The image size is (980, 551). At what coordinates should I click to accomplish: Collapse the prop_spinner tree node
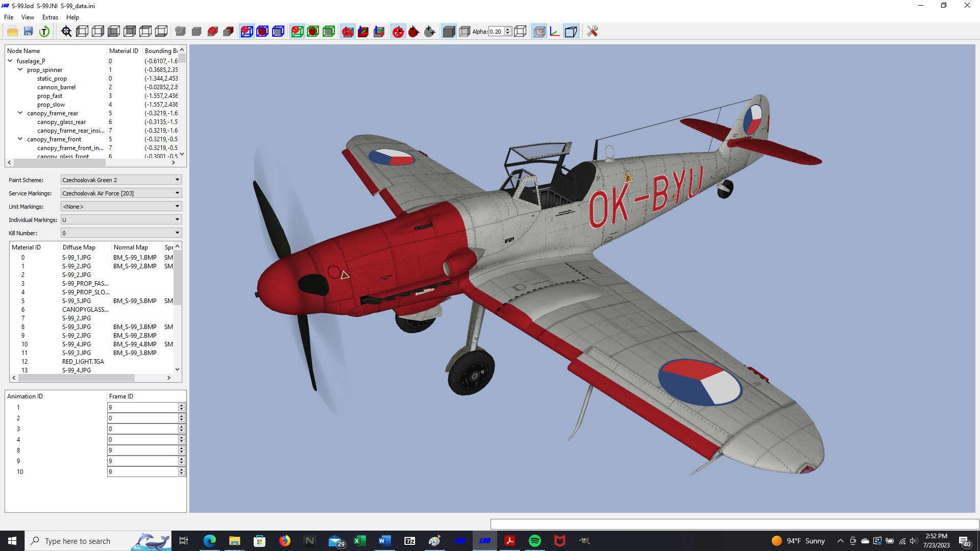tap(20, 69)
